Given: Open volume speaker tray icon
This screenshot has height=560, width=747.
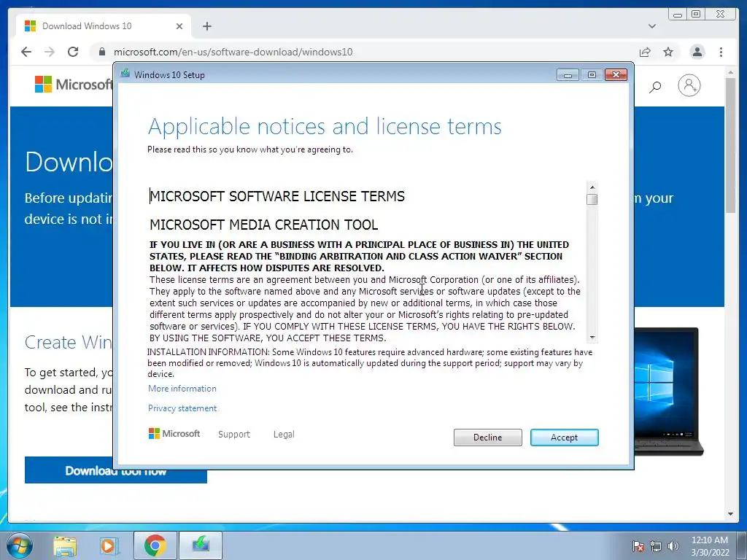Looking at the screenshot, I should (x=673, y=546).
